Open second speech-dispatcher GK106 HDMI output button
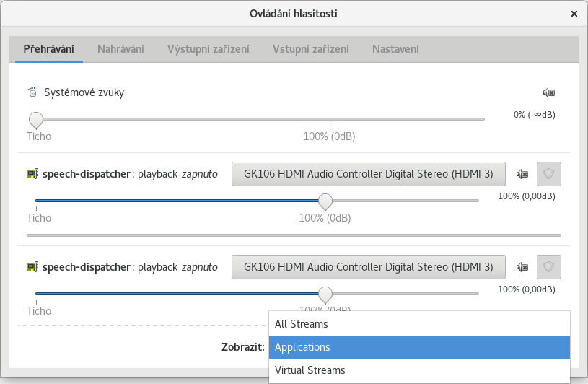 [x=368, y=267]
